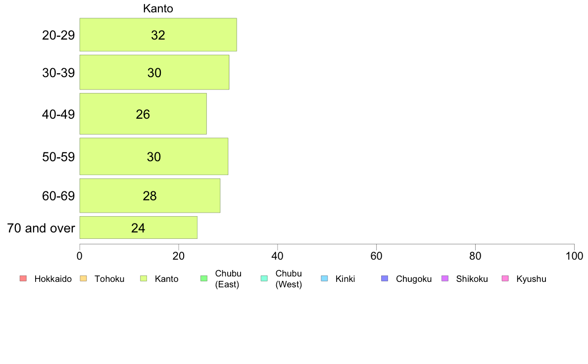Click the Kinki light blue legend swatch
588x364 pixels.
click(x=324, y=278)
